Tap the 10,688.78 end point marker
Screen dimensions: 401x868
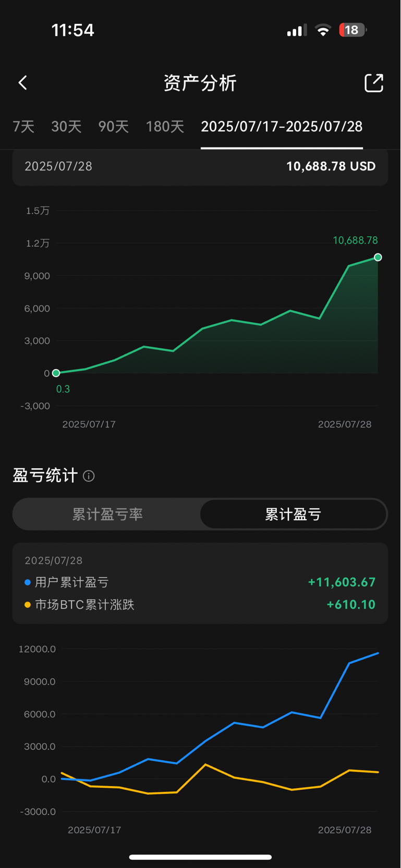click(378, 257)
